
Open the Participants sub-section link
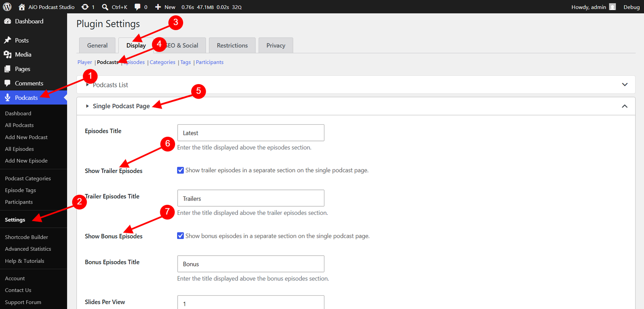[x=210, y=62]
